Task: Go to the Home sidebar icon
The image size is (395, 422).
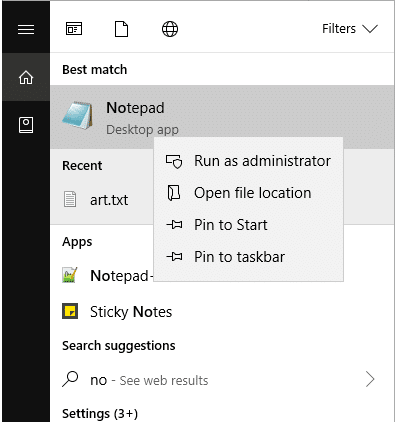Action: [26, 77]
